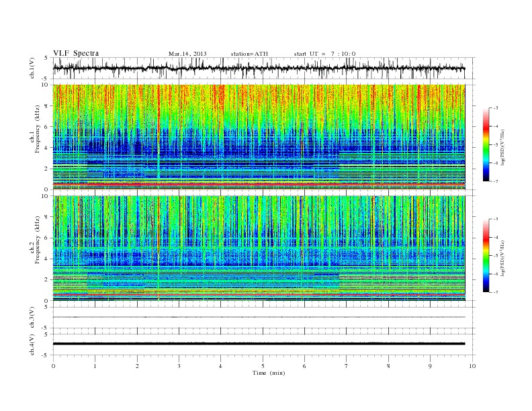532x411 pixels.
Task: Click the time axis tick label "5"
Action: [263, 366]
